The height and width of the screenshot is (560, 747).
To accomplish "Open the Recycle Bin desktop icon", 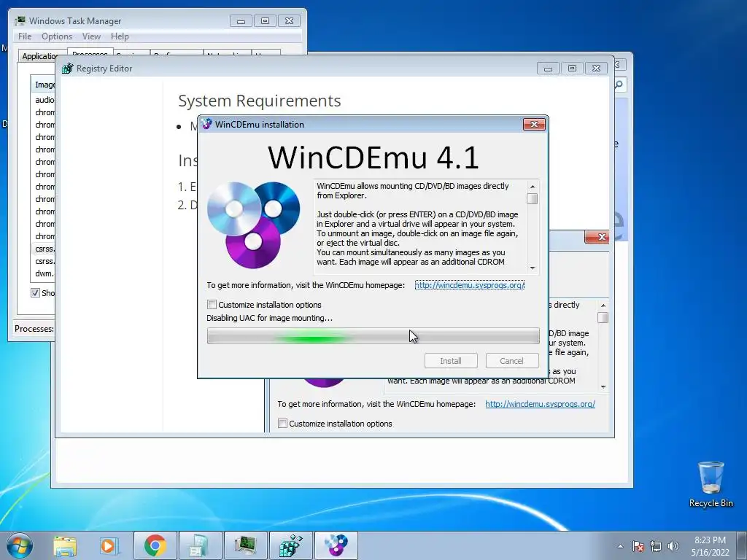I will (711, 484).
